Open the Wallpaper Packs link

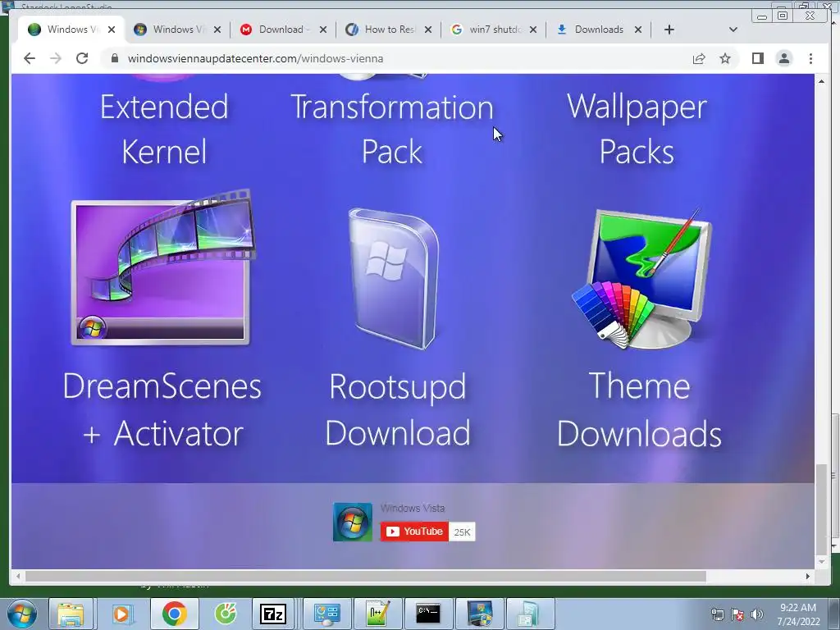(x=637, y=129)
